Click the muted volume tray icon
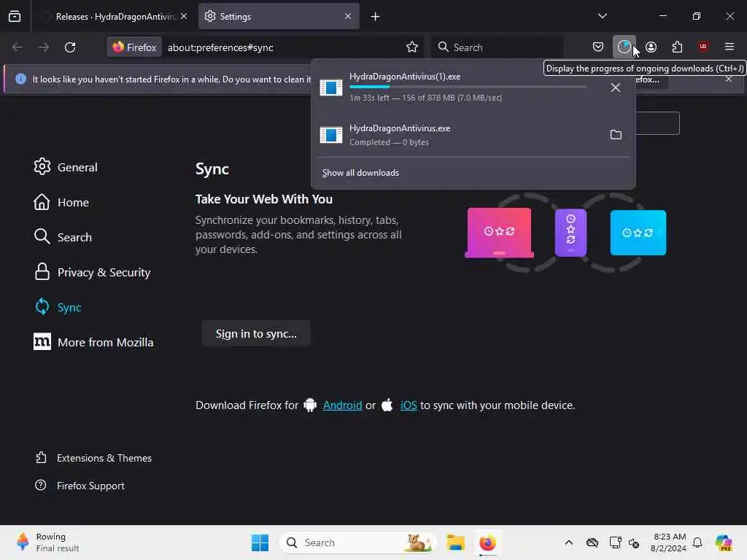Image resolution: width=747 pixels, height=560 pixels. [634, 542]
